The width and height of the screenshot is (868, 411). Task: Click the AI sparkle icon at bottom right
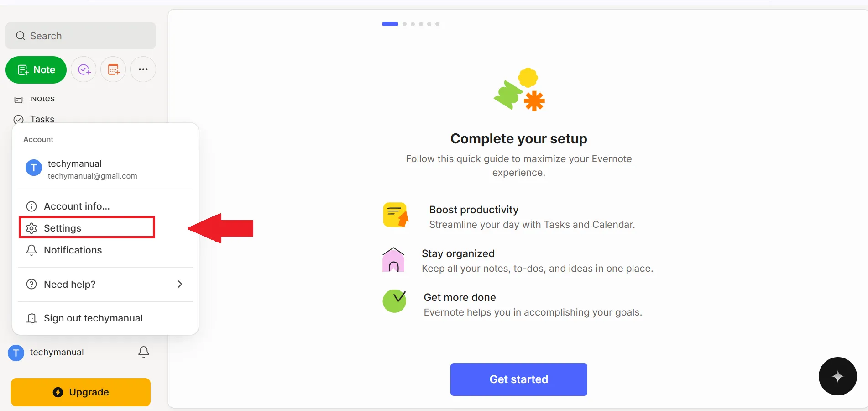(837, 376)
